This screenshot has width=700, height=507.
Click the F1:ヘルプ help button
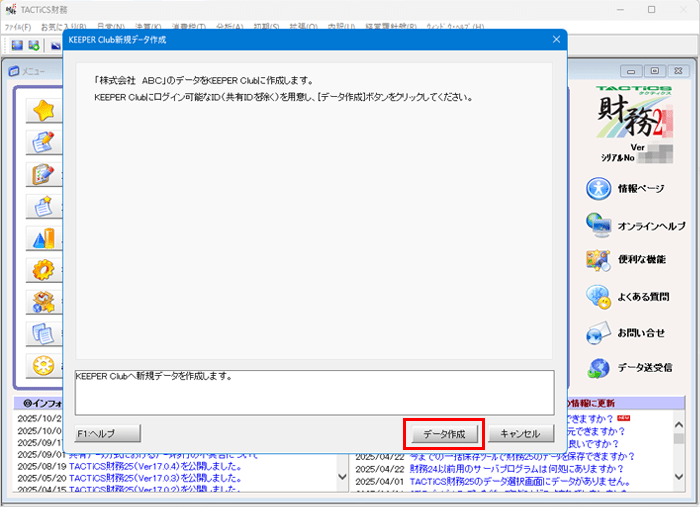(108, 434)
